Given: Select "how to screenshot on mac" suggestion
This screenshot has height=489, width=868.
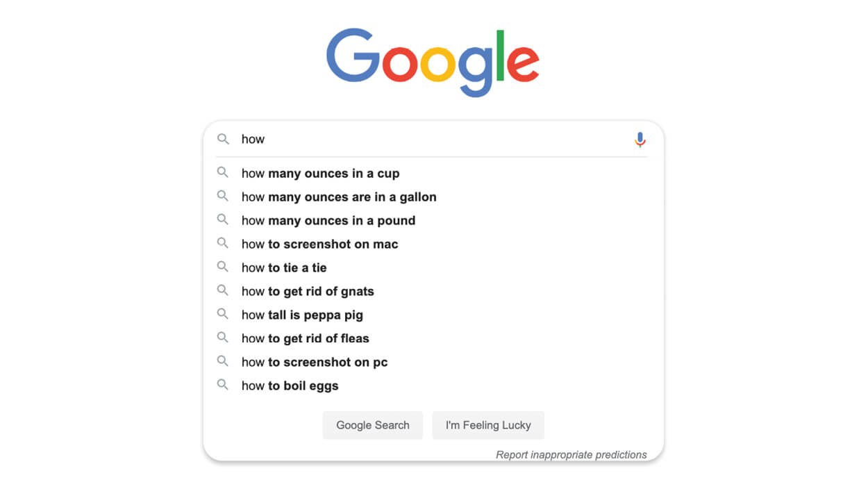Looking at the screenshot, I should tap(319, 244).
